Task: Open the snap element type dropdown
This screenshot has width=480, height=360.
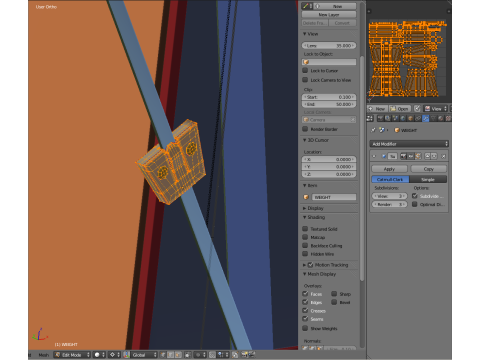Action: click(222, 355)
